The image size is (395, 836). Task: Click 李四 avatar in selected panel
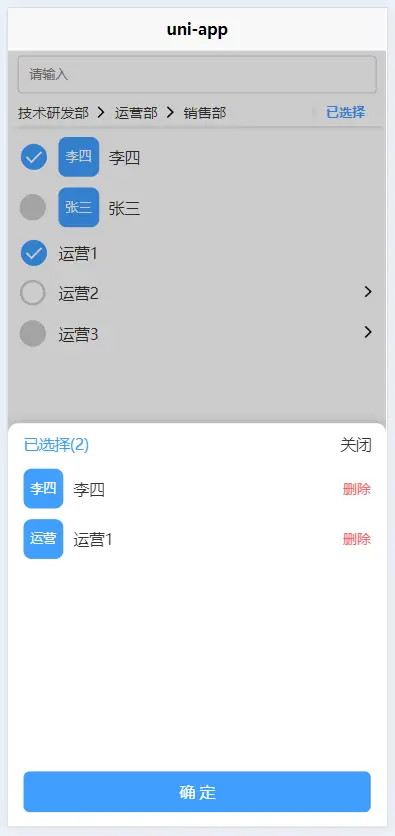pos(43,488)
